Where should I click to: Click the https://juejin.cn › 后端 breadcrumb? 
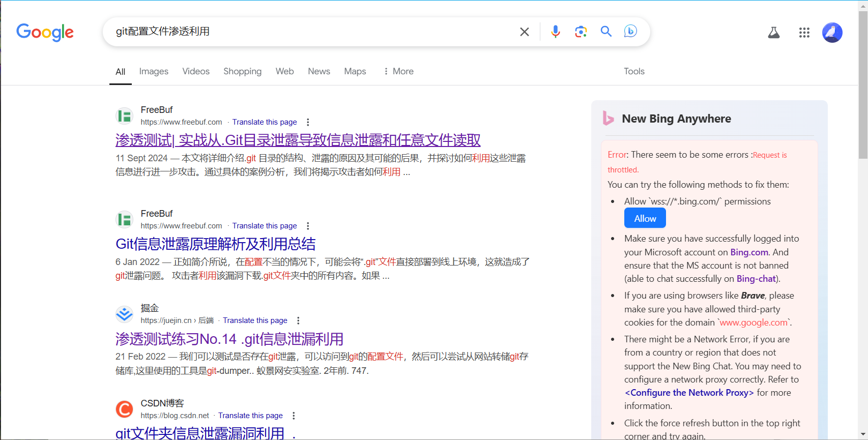[177, 320]
